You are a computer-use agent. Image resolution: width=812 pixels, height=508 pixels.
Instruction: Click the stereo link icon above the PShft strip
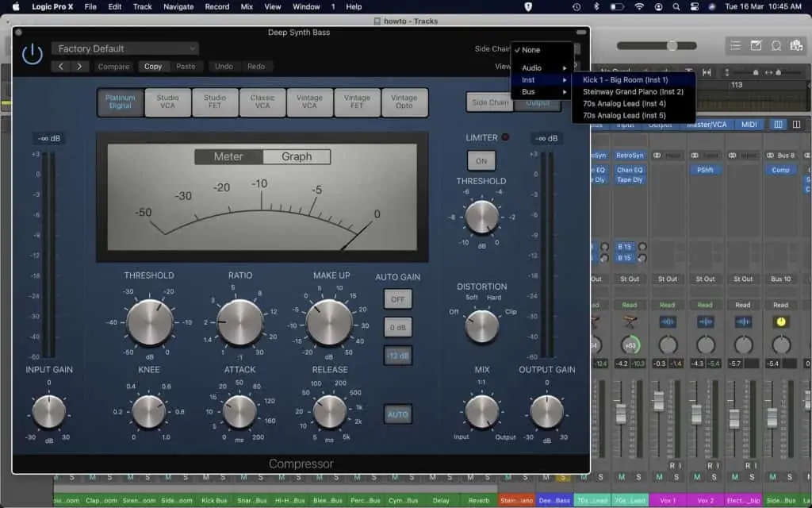(695, 155)
